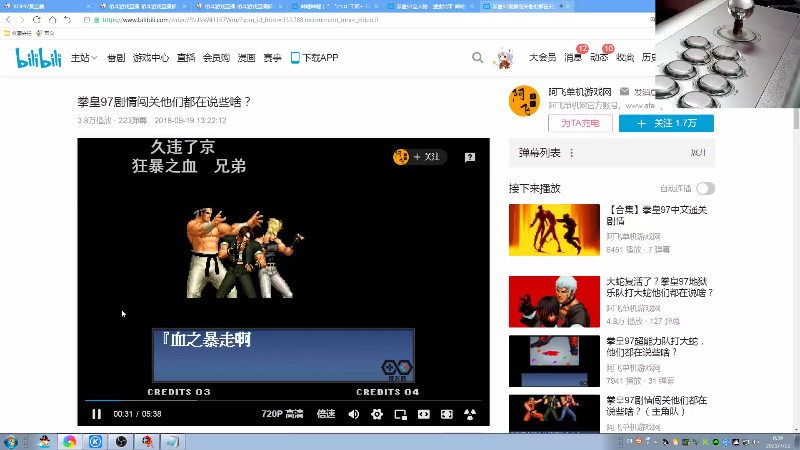Viewport: 800px width, 450px height.
Task: Click the browser address bar URL
Action: (240, 20)
